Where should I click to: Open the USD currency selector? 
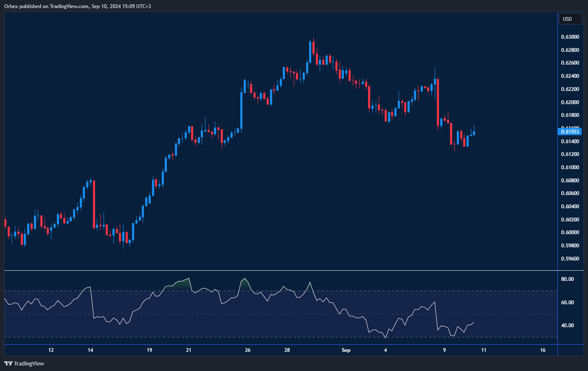click(569, 19)
